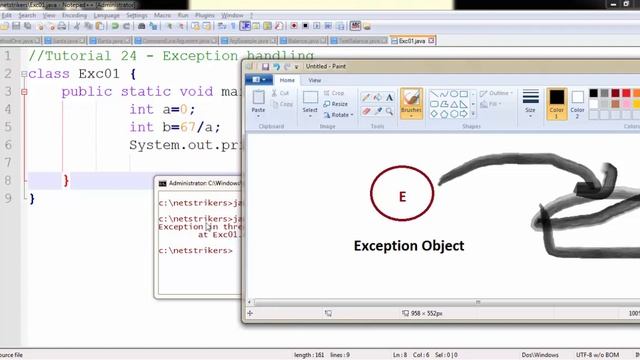
Task: Open Find with the binoculars icon
Action: [142, 26]
